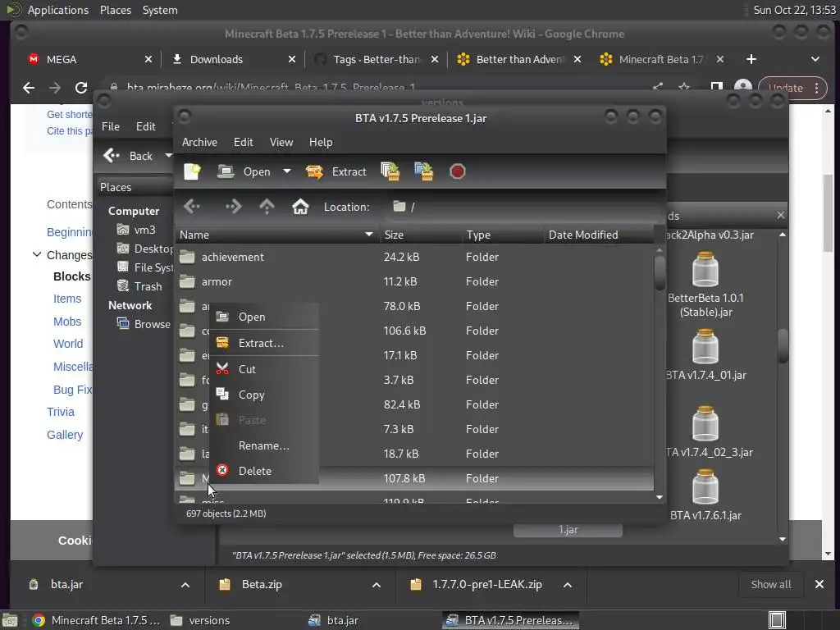Choose Extract… from the context menu

click(264, 343)
